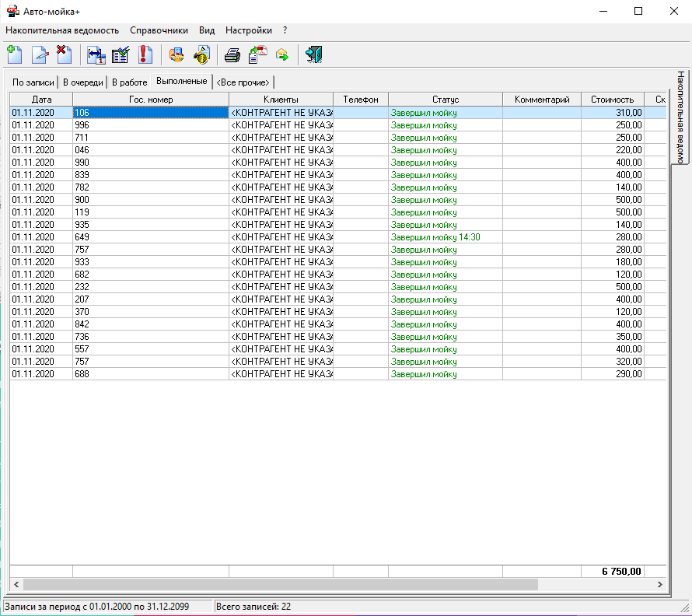Click the checklist with checkmarks icon
692x616 pixels.
click(x=121, y=54)
